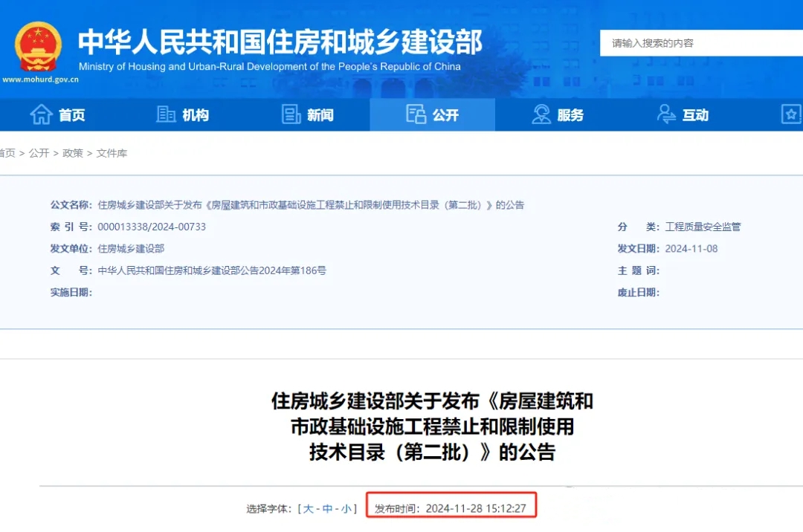Open the 新闻 navigation menu
Image resolution: width=803 pixels, height=532 pixels.
[320, 115]
